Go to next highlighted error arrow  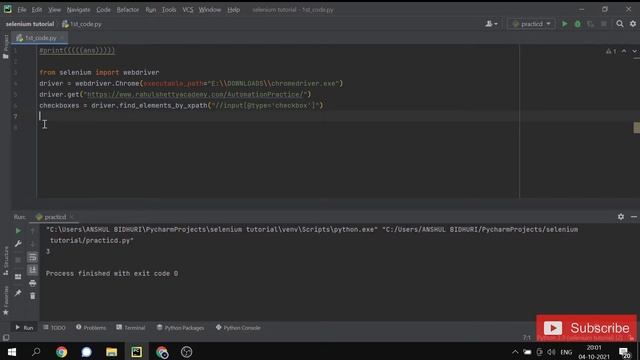634,51
